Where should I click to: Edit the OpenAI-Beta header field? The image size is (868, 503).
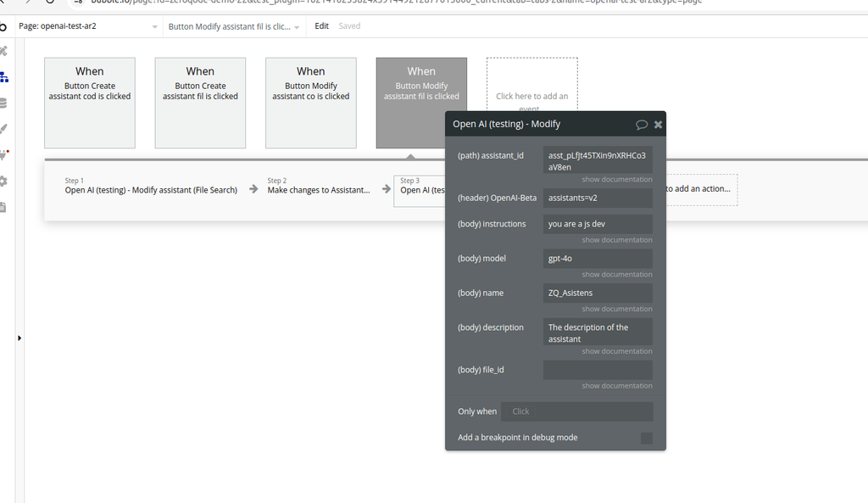pyautogui.click(x=598, y=198)
